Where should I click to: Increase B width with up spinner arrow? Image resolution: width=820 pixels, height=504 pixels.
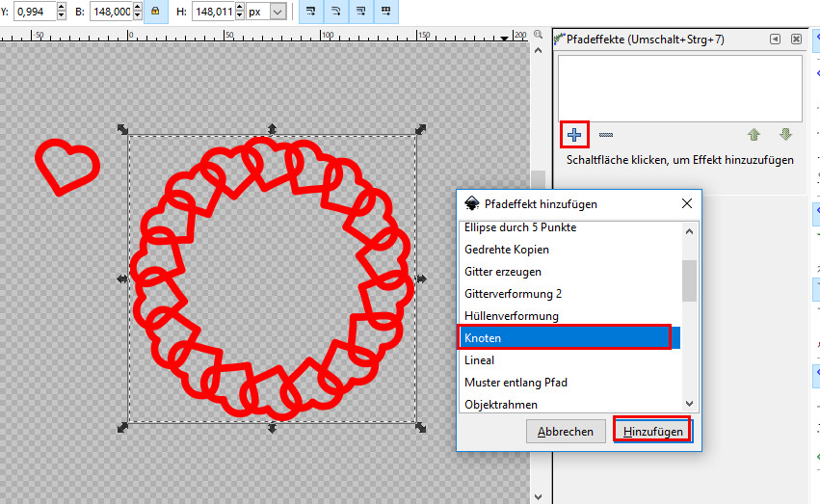point(138,7)
